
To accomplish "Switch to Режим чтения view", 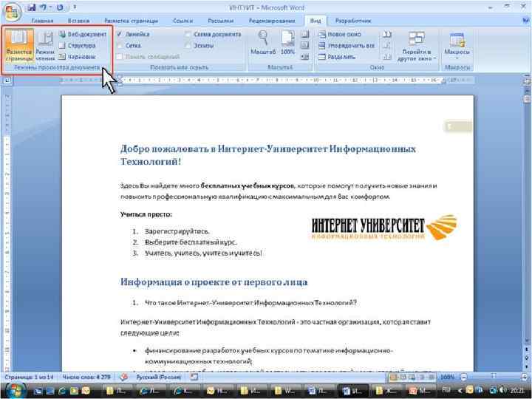I will (45, 46).
